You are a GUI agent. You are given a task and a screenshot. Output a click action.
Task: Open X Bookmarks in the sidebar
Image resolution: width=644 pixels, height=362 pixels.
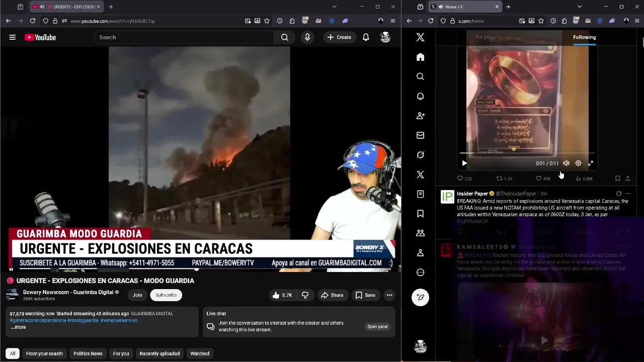click(420, 214)
